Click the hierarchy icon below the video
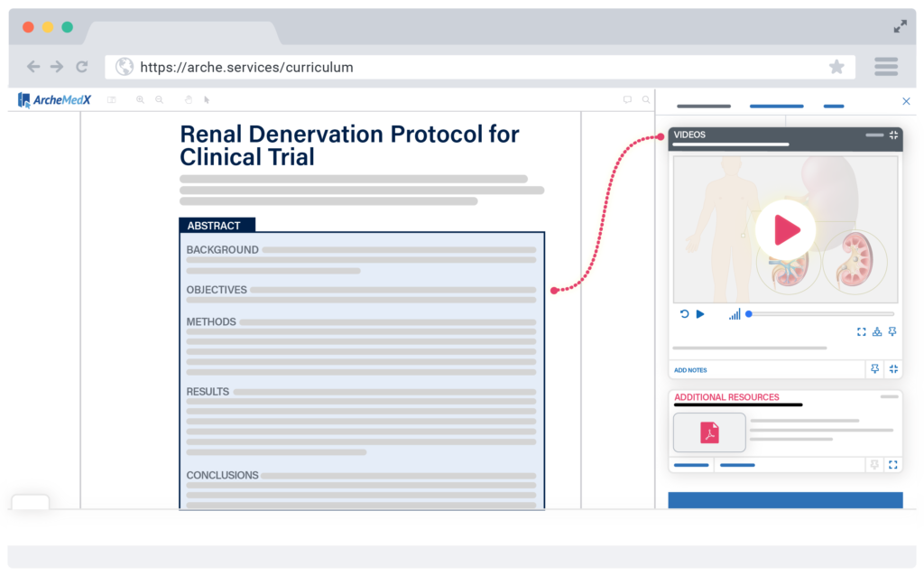The width and height of the screenshot is (924, 576). pyautogui.click(x=877, y=332)
